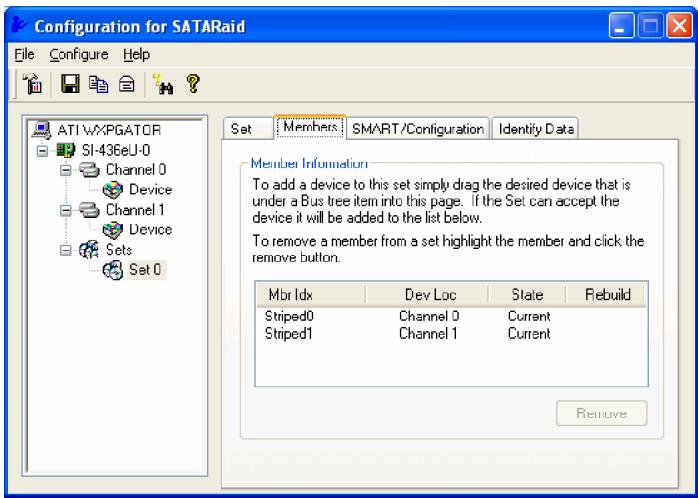Click the Set 0 icon in tree
The height and width of the screenshot is (498, 698).
point(113,270)
